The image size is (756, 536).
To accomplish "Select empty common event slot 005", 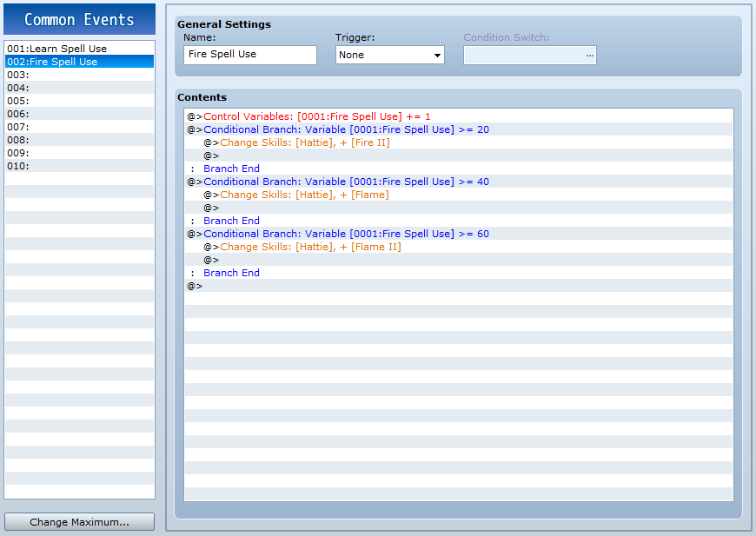I will (x=80, y=101).
